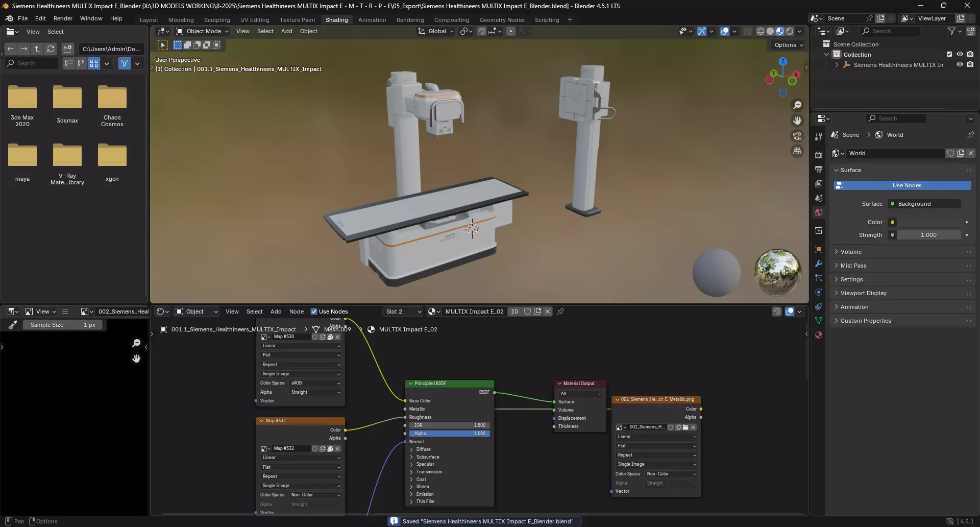The image size is (980, 527).
Task: Click material user count 10 button
Action: pos(514,312)
